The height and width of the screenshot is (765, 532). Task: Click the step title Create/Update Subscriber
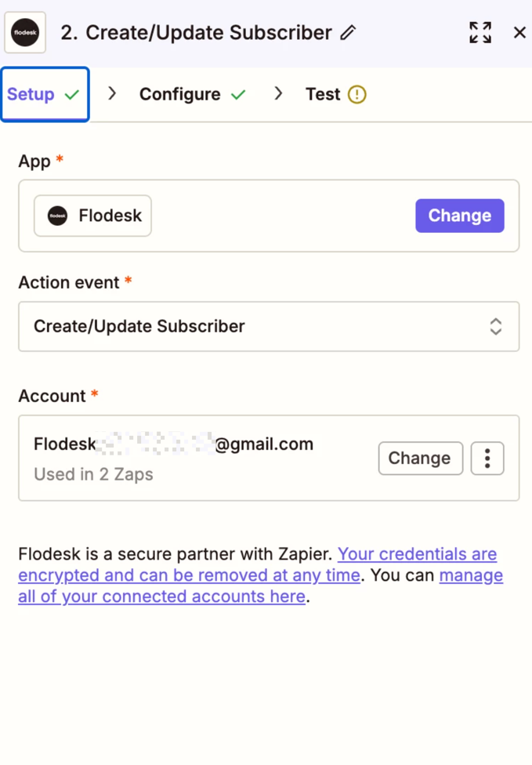pos(208,33)
